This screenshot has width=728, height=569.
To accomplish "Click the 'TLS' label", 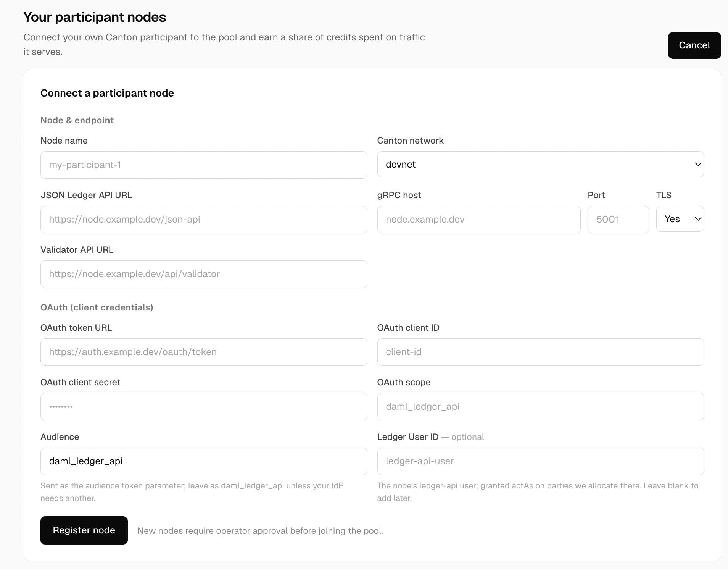I will [x=664, y=195].
